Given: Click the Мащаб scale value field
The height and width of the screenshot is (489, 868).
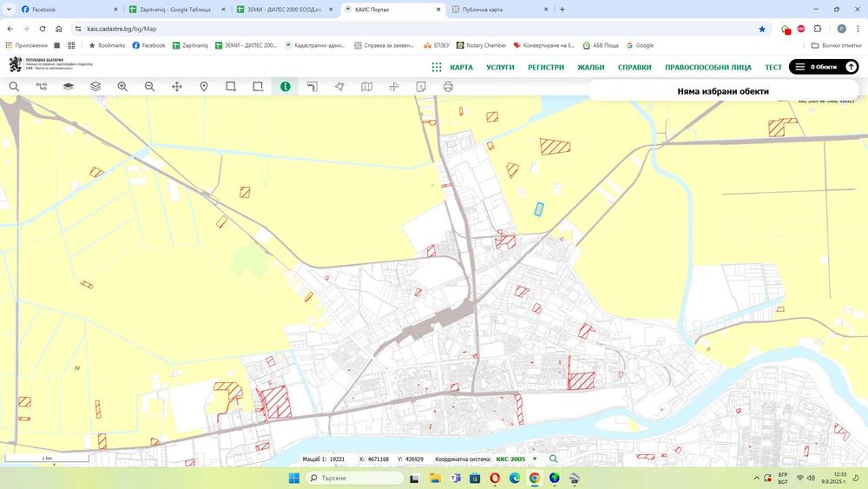Looking at the screenshot, I should pos(338,459).
